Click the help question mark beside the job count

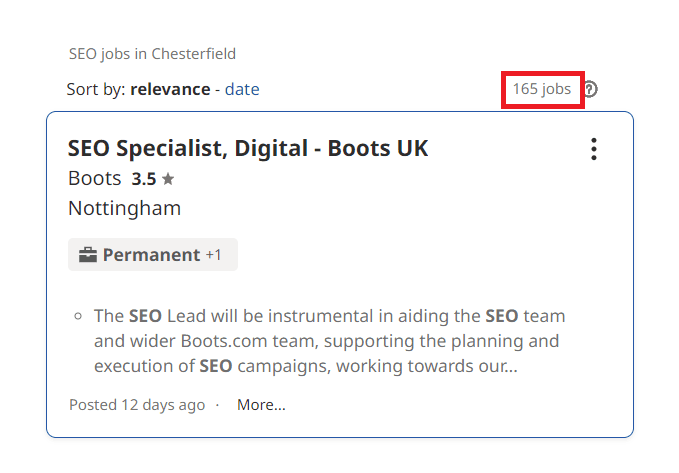pyautogui.click(x=591, y=89)
